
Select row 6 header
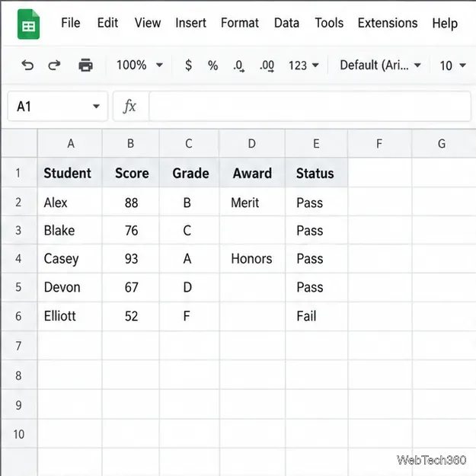pyautogui.click(x=18, y=316)
